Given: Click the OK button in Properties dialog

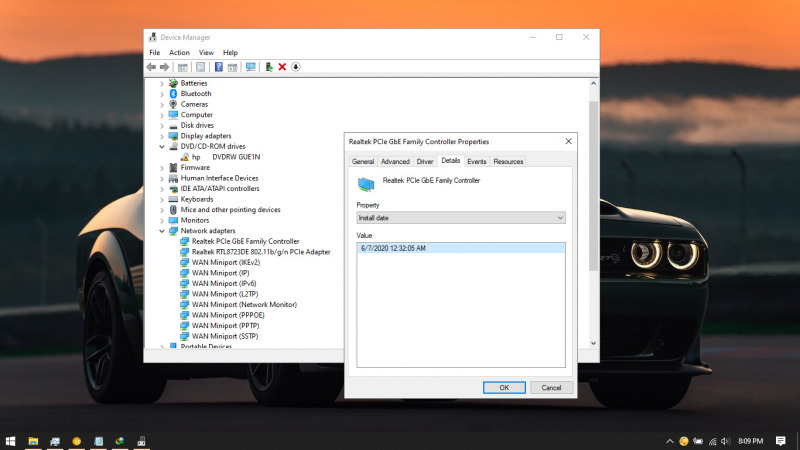Looking at the screenshot, I should (x=504, y=388).
